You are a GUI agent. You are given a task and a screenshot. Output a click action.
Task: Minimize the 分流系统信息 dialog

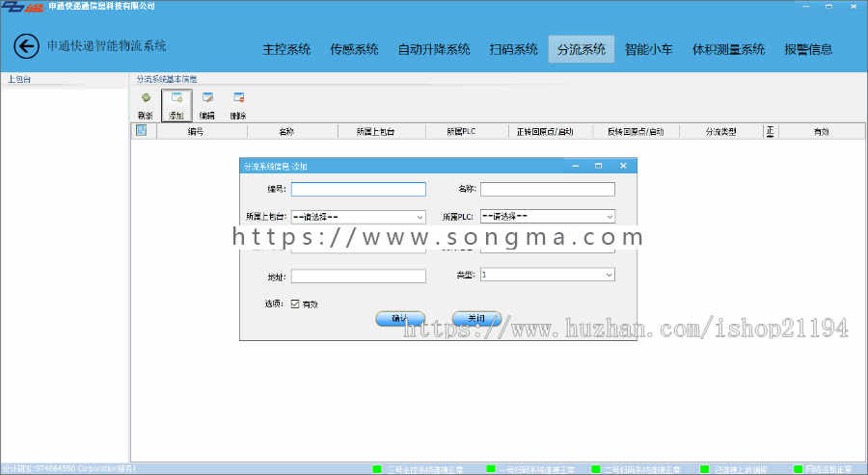click(576, 166)
